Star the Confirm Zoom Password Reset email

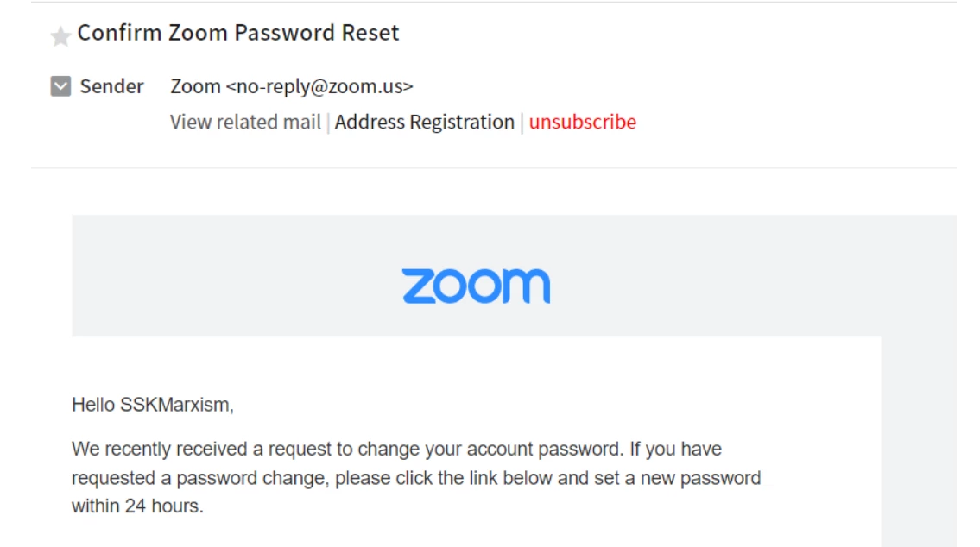pos(60,36)
